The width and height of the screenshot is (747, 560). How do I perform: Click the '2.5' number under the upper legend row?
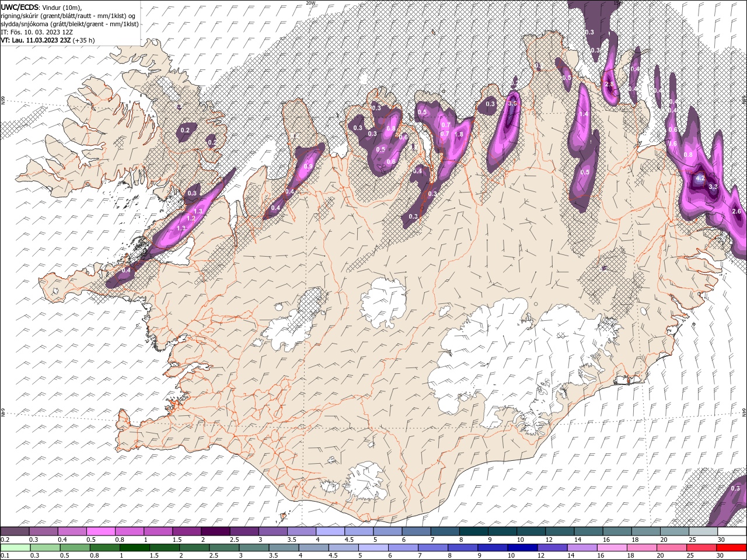pos(234,540)
